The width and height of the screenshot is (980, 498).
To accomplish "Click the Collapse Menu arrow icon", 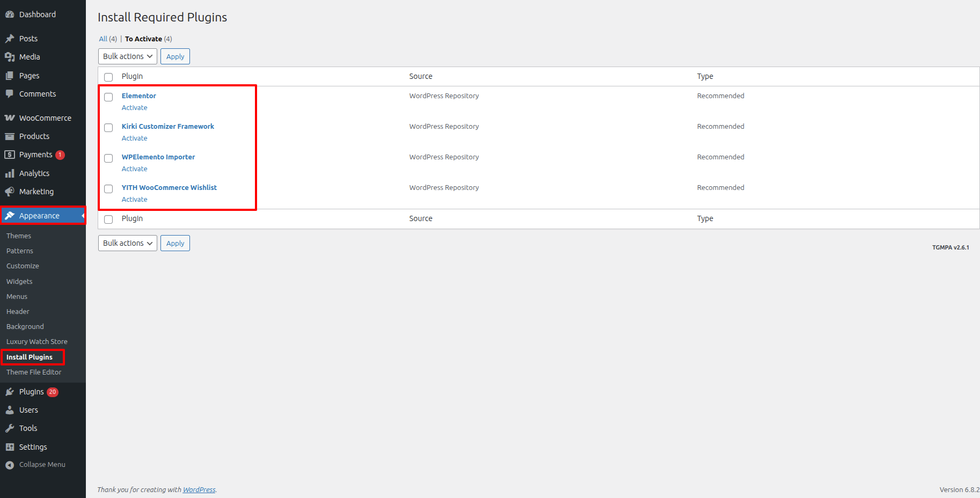I will point(10,465).
